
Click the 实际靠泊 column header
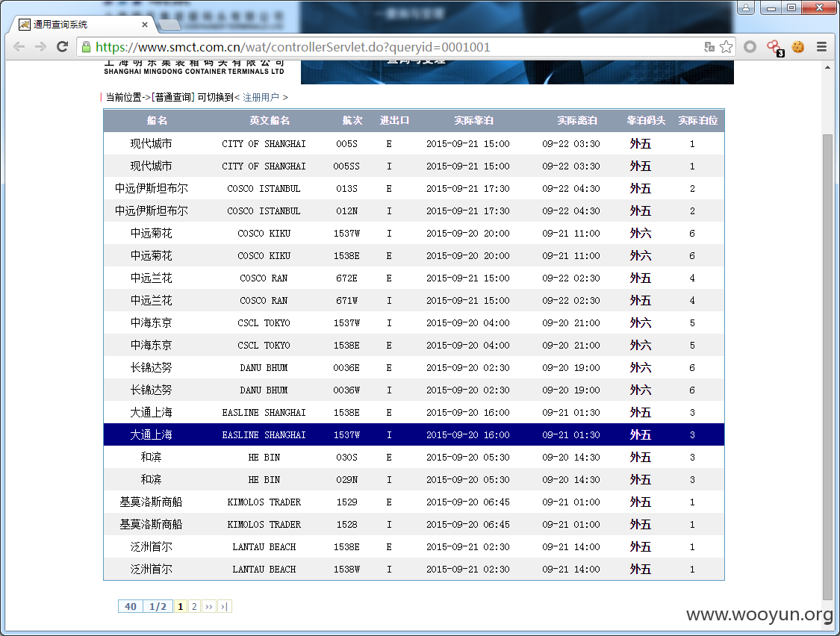pyautogui.click(x=473, y=120)
